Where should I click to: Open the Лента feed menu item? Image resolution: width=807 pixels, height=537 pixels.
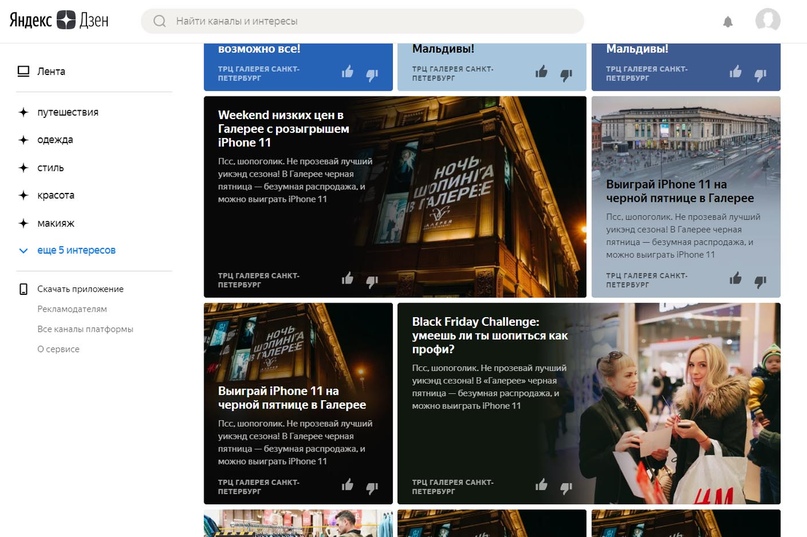click(x=51, y=72)
